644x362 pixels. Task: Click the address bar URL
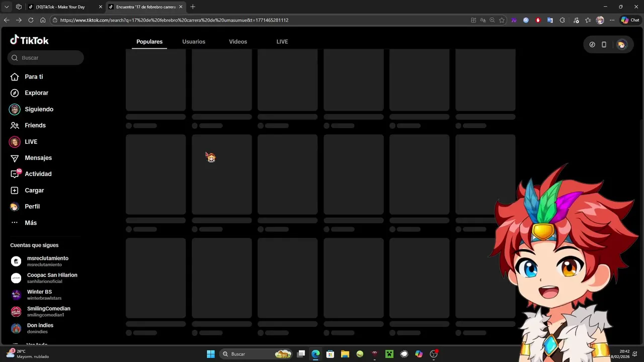tap(174, 20)
